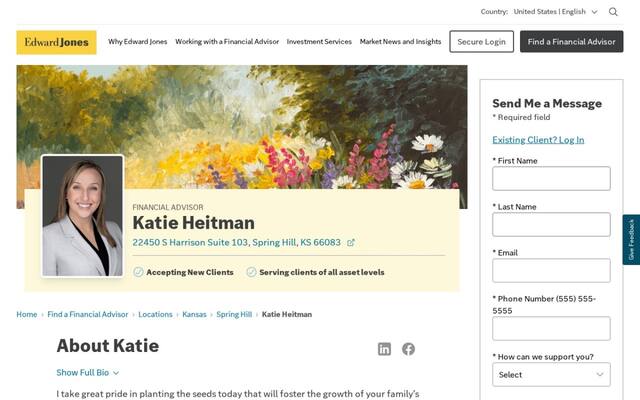
Task: Click the Last Name input field
Action: point(551,224)
